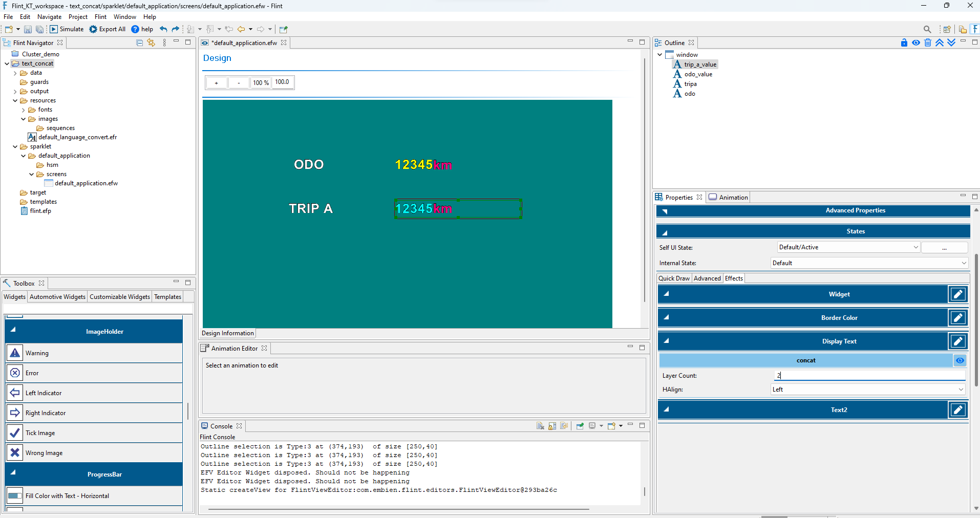The width and height of the screenshot is (980, 518).
Task: Click the zoom in plus button
Action: point(217,82)
